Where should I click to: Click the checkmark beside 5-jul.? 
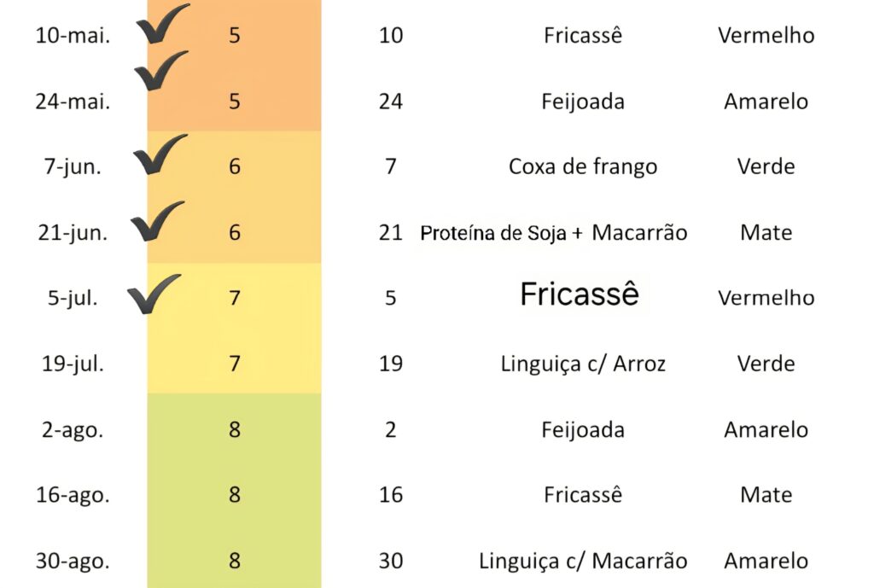tap(154, 294)
